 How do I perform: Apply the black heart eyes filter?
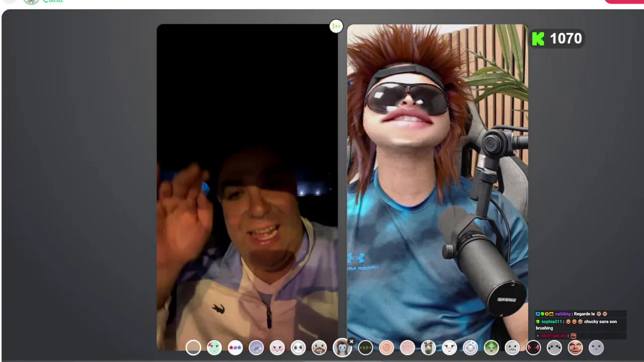click(554, 347)
